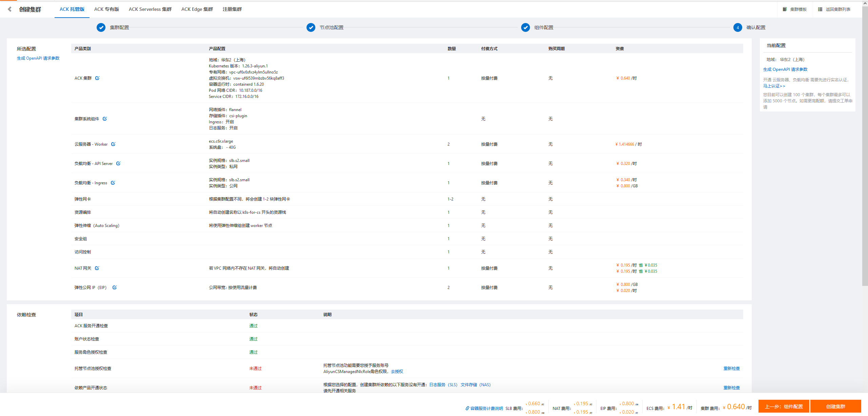This screenshot has height=416, width=868.
Task: Click the ¥ 1.414666 / 时 Worker price
Action: pos(628,144)
